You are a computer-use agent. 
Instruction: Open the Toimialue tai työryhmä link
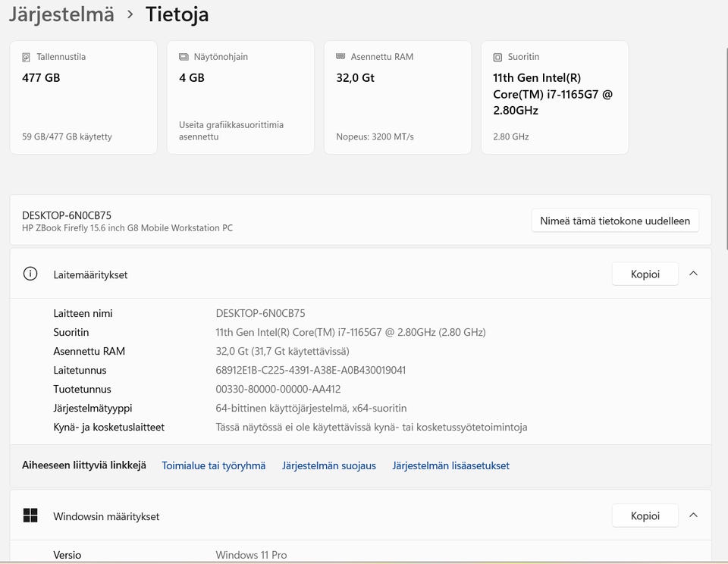click(x=214, y=465)
